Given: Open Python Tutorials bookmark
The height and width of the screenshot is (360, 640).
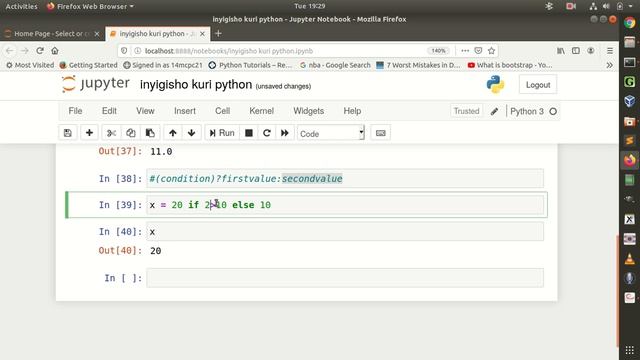Looking at the screenshot, I should (x=250, y=65).
